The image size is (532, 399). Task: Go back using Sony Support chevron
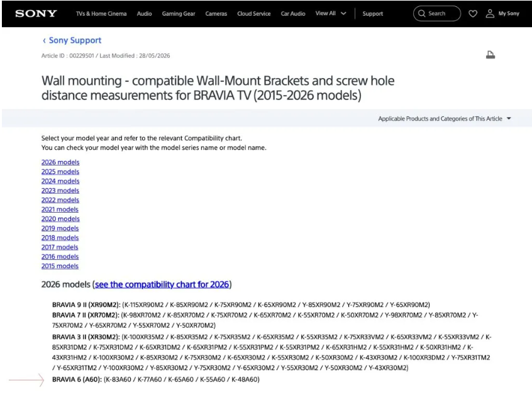[x=44, y=41]
